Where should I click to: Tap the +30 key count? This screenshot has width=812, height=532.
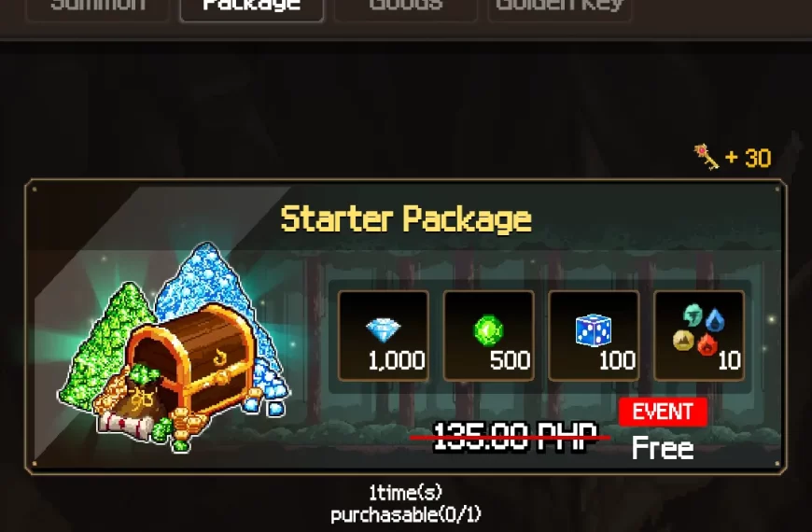pos(749,158)
